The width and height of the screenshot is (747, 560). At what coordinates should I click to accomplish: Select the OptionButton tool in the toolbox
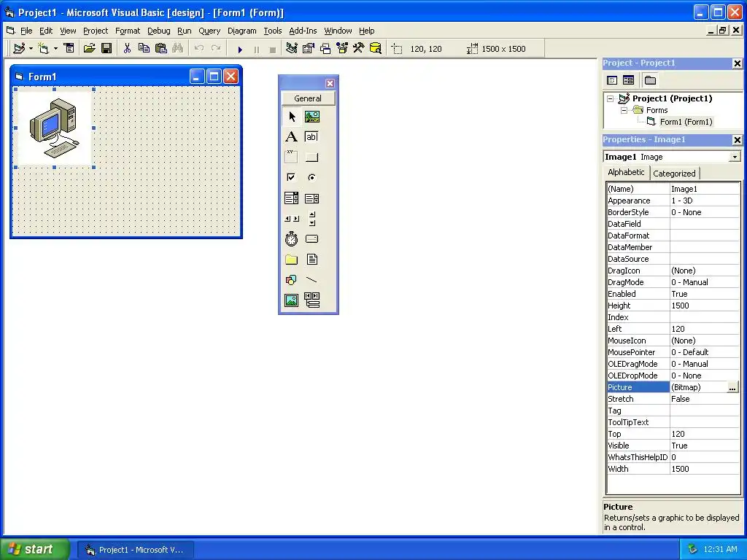pyautogui.click(x=312, y=178)
